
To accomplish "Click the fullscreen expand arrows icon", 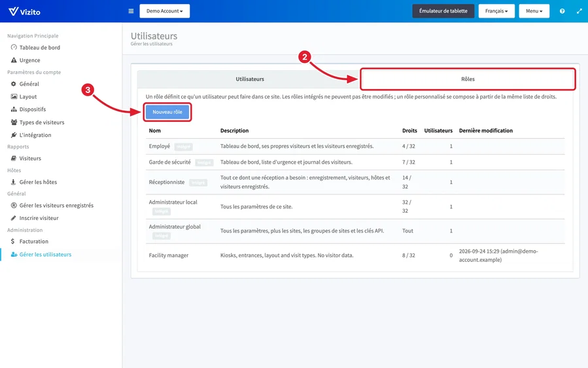I will (579, 11).
